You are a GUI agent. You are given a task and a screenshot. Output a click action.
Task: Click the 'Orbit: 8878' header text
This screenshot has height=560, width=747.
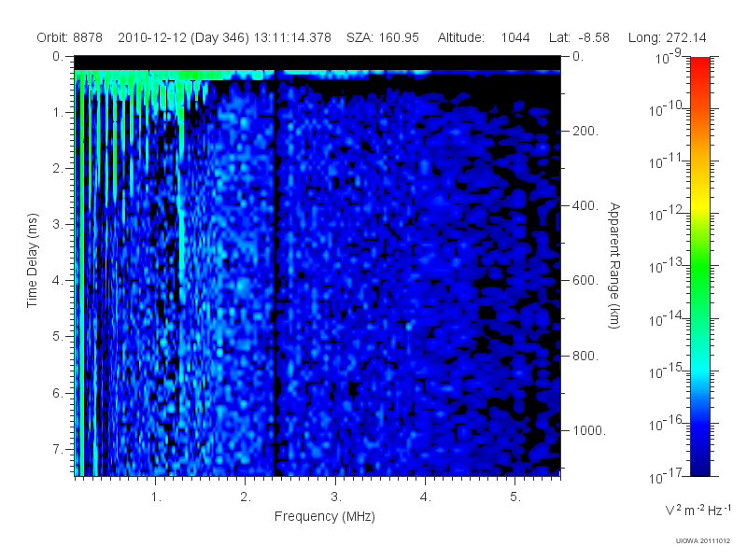(69, 37)
